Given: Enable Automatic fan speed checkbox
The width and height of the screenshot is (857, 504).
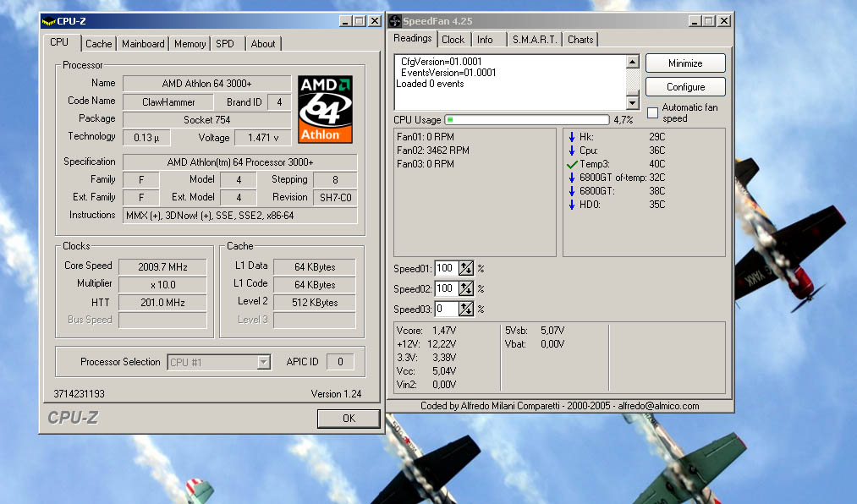Looking at the screenshot, I should (652, 113).
